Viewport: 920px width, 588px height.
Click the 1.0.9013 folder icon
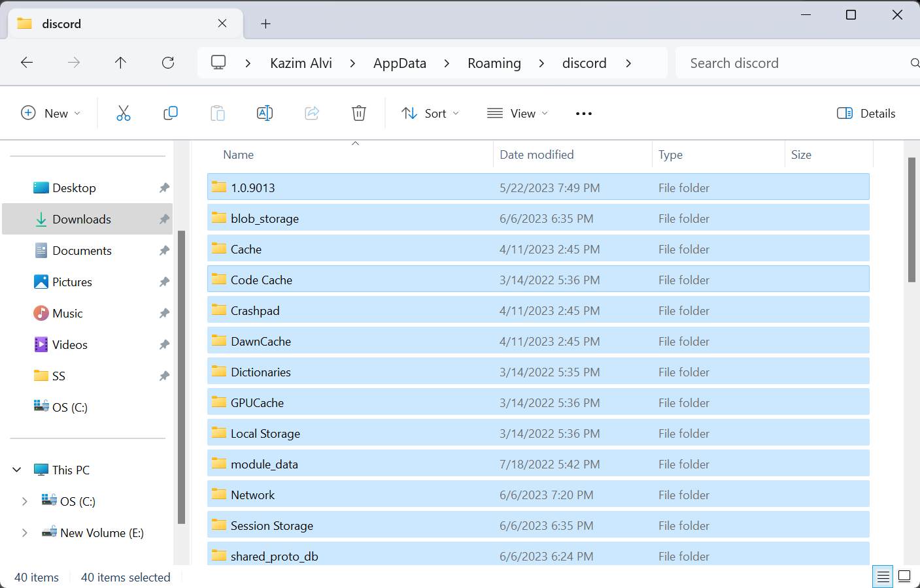218,187
